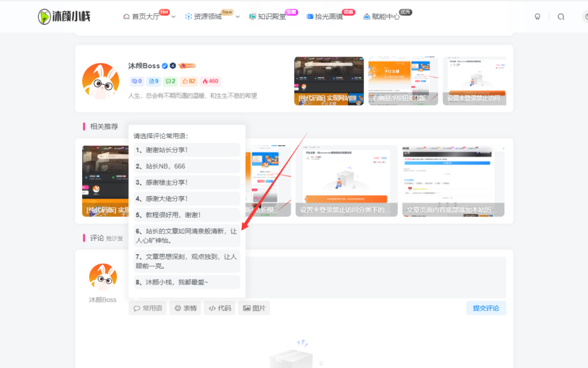The image size is (588, 368).
Task: Click the 提交评论 submit comment button
Action: 485,308
